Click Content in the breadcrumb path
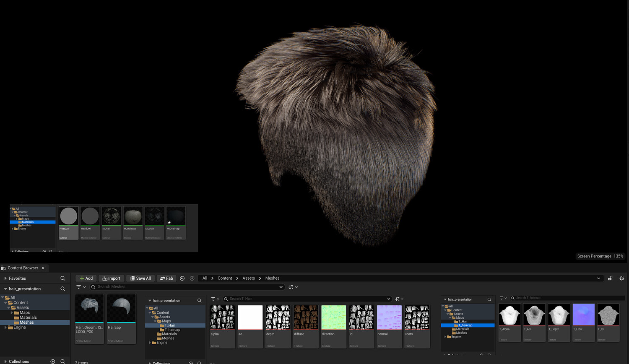The width and height of the screenshot is (629, 364). (224, 278)
